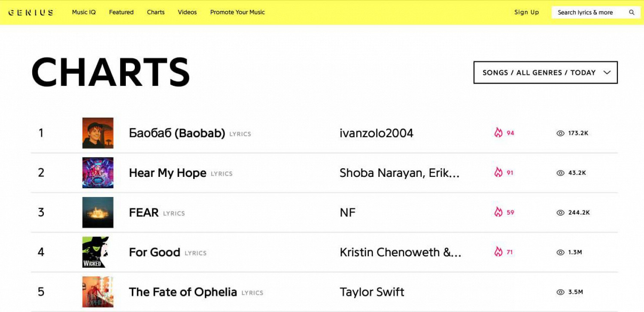The image size is (644, 312).
Task: Click the flame icon for FEAR
Action: 498,212
